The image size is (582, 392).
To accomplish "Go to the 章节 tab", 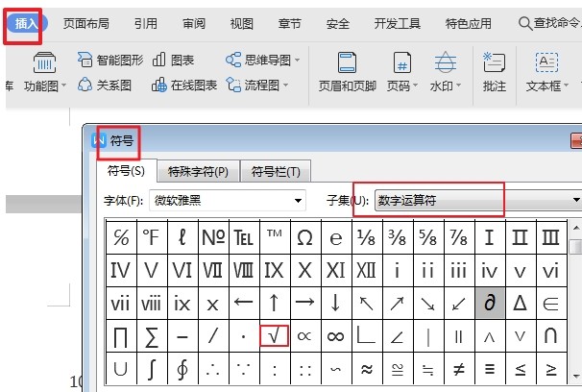I will click(289, 24).
